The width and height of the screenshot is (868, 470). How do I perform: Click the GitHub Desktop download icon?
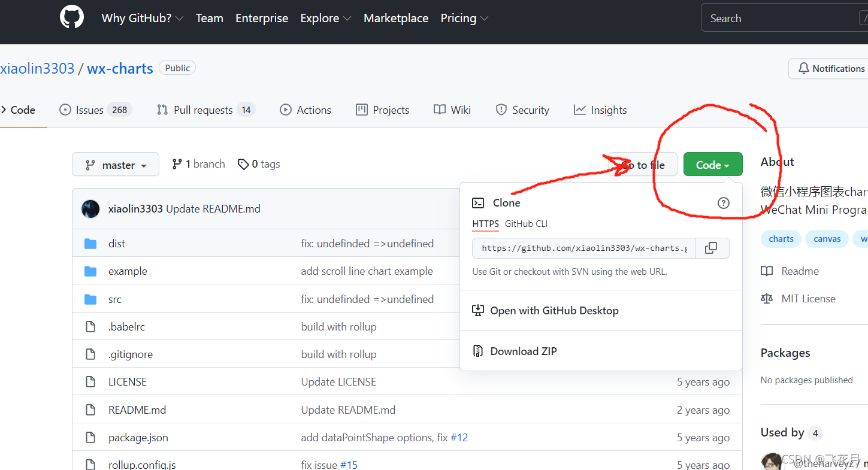coord(477,311)
